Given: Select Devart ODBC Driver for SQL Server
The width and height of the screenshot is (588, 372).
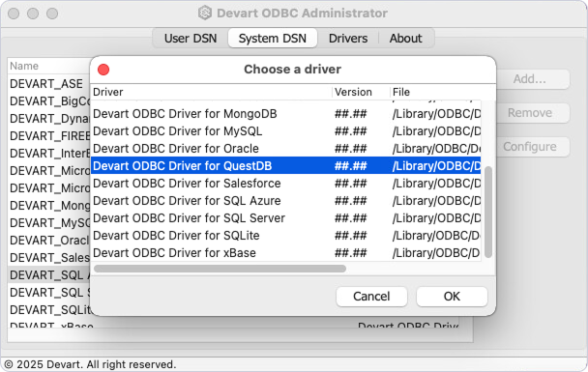Looking at the screenshot, I should [x=285, y=218].
